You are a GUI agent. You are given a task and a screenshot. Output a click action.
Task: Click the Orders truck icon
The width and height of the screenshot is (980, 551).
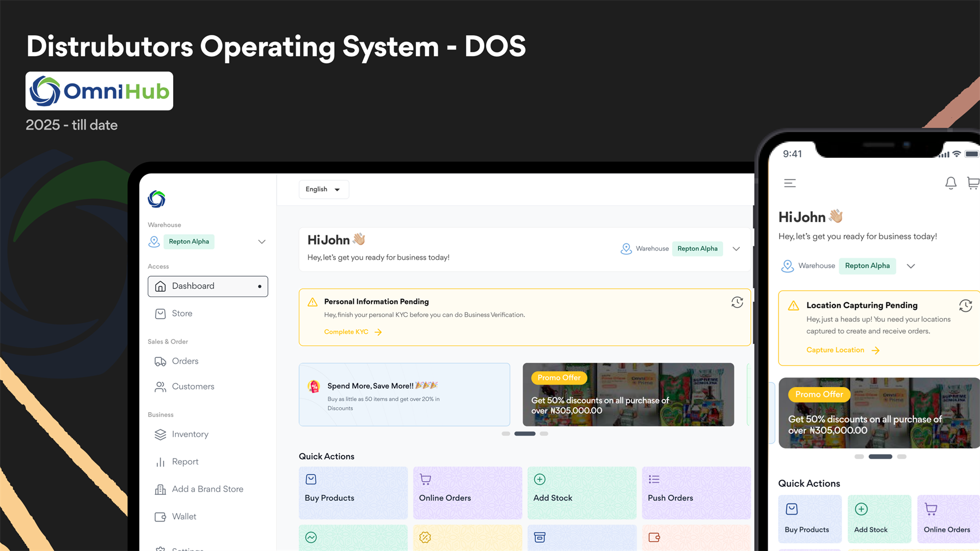(160, 362)
